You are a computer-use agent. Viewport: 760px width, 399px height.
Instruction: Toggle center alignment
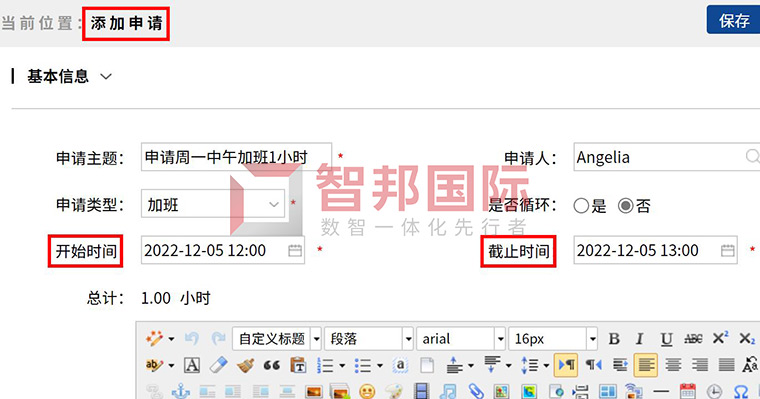pyautogui.click(x=673, y=365)
